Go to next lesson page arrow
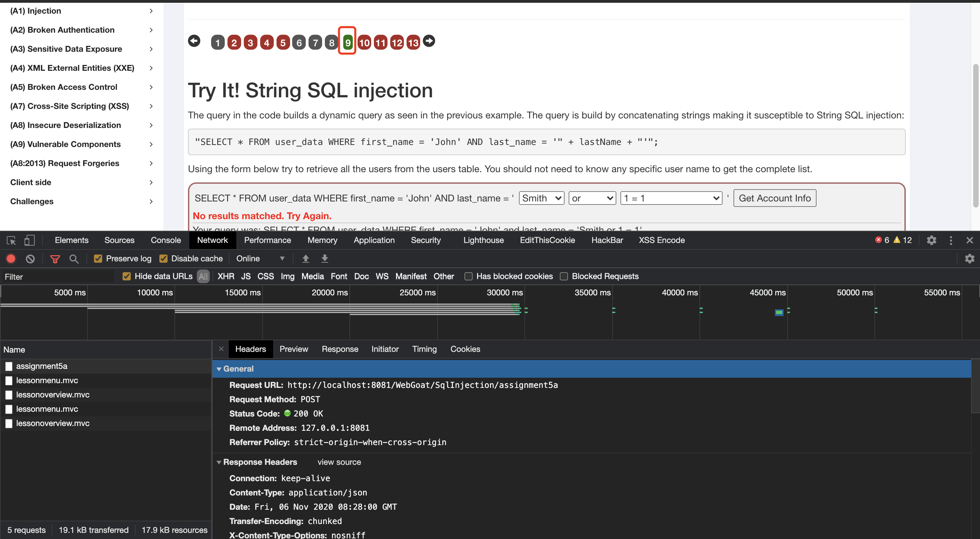Viewport: 980px width, 539px height. click(x=429, y=41)
